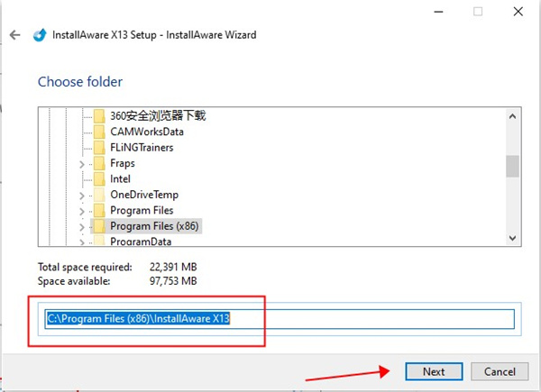541x392 pixels.
Task: Click the folder list scroll down arrow
Action: coord(513,238)
